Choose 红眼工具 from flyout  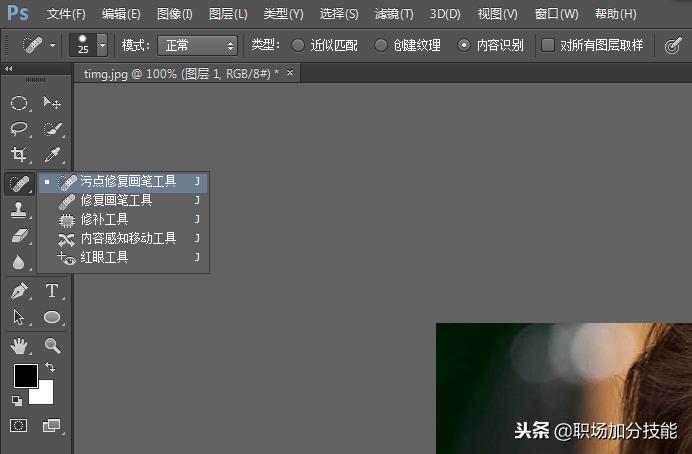[123, 257]
